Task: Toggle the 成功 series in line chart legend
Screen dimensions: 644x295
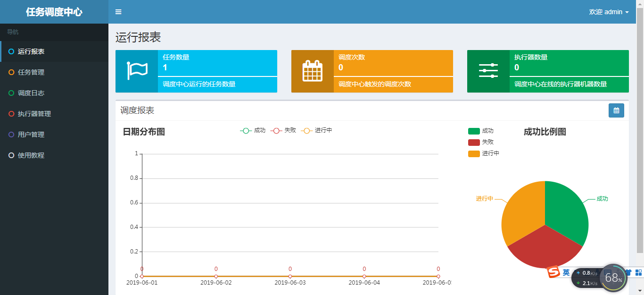Action: tap(253, 131)
